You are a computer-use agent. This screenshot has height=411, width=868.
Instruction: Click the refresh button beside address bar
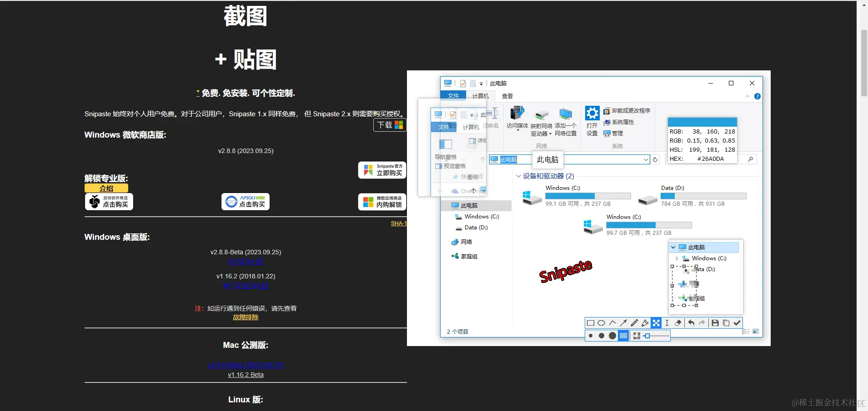[655, 159]
